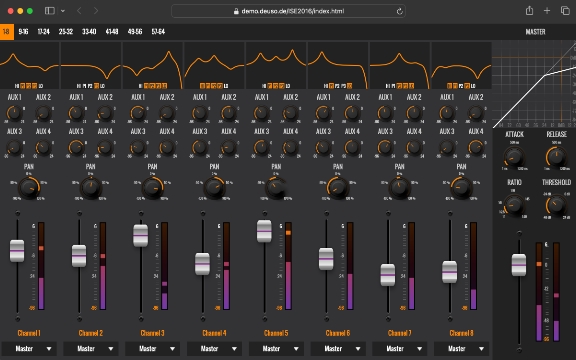Click the AUX 4 knob on Channel 8
Screen dimensions: 576x360
476,147
